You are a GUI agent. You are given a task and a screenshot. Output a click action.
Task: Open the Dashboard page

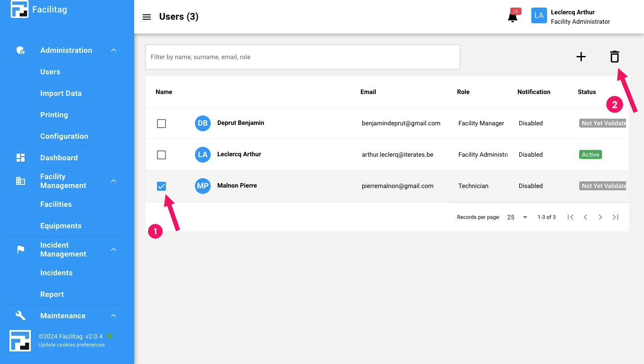point(59,158)
